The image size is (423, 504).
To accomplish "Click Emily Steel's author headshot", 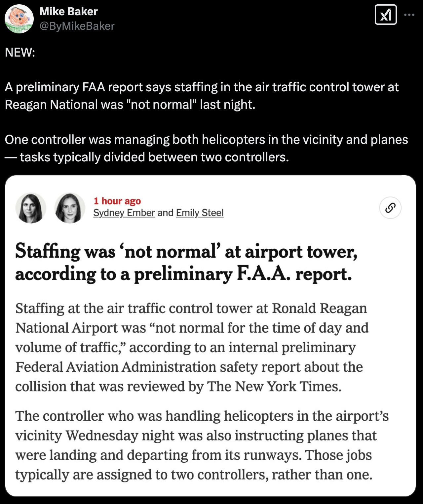I will click(x=70, y=208).
